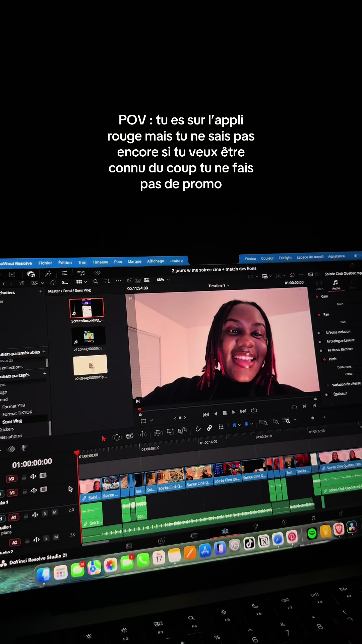Open Pinterest from the dock

point(292,537)
